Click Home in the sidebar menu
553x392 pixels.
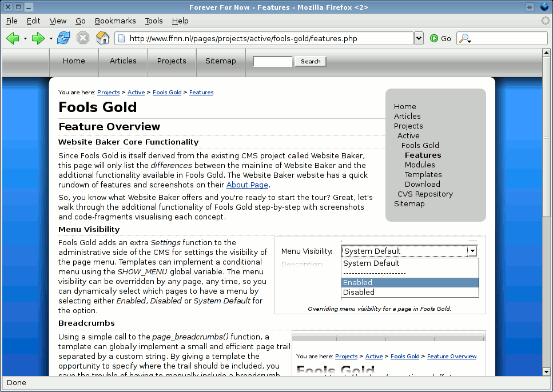click(405, 106)
